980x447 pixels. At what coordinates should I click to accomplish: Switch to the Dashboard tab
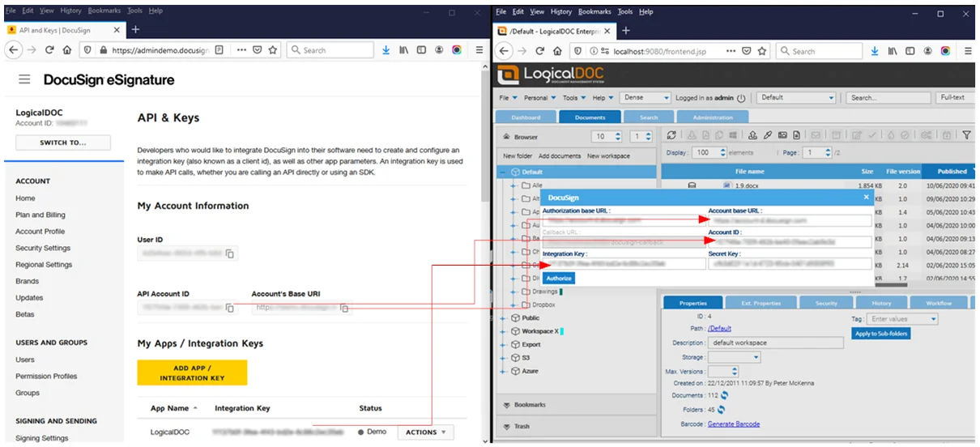[x=526, y=117]
